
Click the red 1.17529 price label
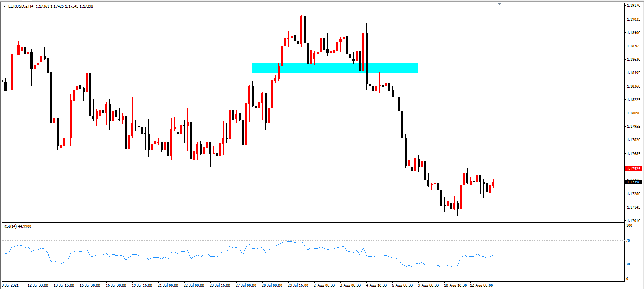[633, 168]
